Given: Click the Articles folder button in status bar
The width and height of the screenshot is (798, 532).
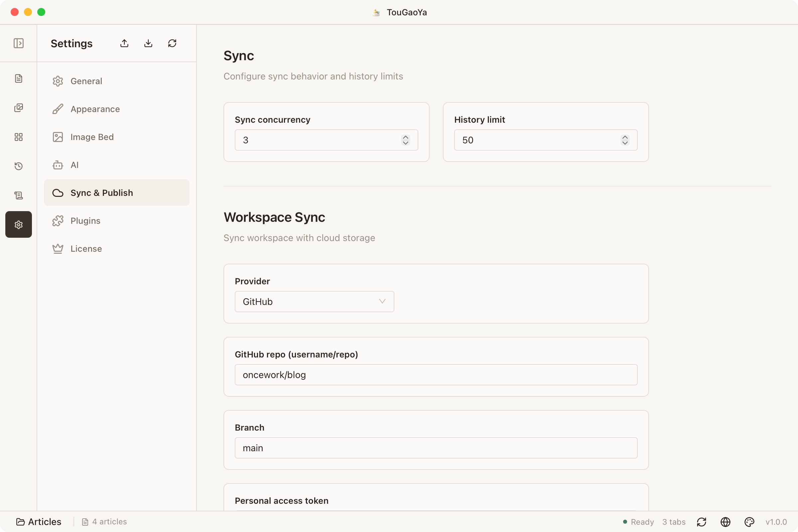Looking at the screenshot, I should [x=39, y=522].
